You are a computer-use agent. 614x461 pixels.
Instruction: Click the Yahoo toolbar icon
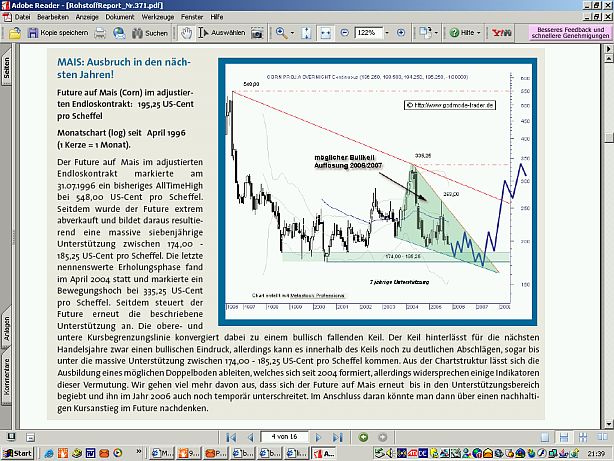(502, 33)
